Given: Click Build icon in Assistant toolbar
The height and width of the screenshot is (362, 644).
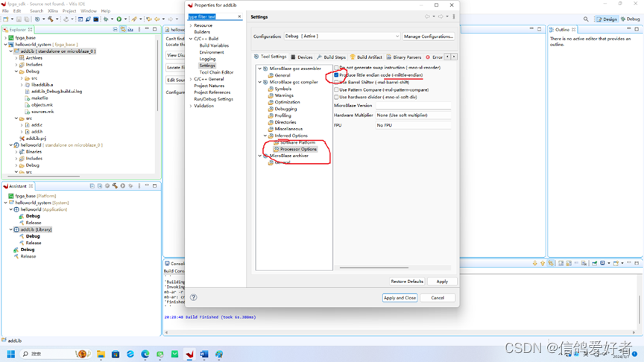Looking at the screenshot, I should coord(115,186).
